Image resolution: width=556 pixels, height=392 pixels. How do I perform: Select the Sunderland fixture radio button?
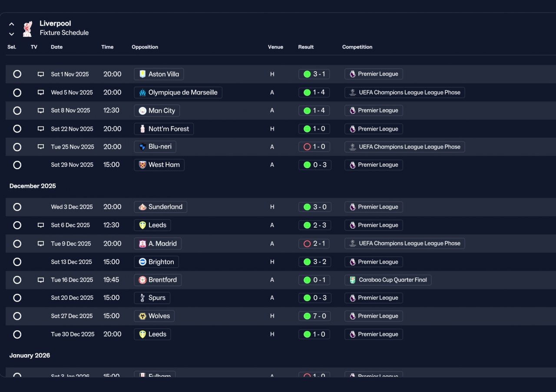click(17, 207)
